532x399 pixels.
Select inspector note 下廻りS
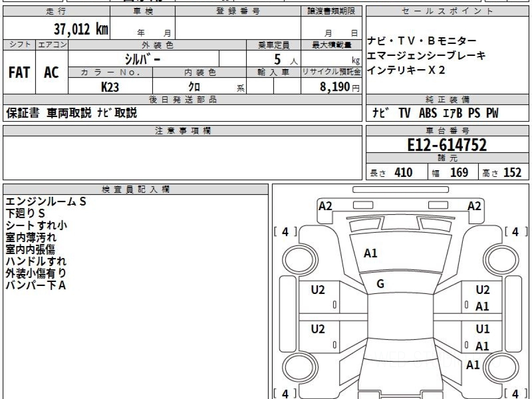pos(25,214)
